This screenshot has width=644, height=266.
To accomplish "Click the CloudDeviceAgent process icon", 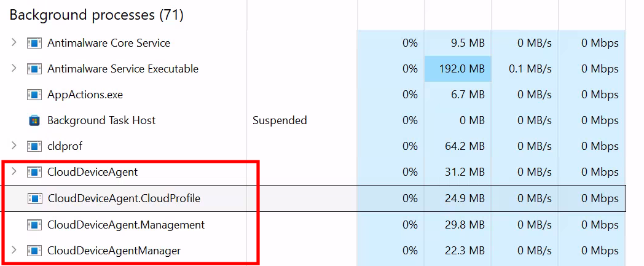I will tap(34, 172).
